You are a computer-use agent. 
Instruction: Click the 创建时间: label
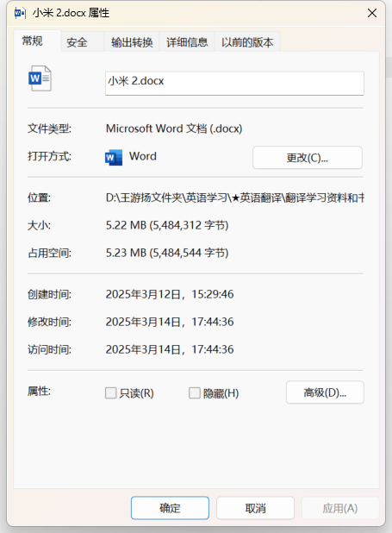coord(49,294)
